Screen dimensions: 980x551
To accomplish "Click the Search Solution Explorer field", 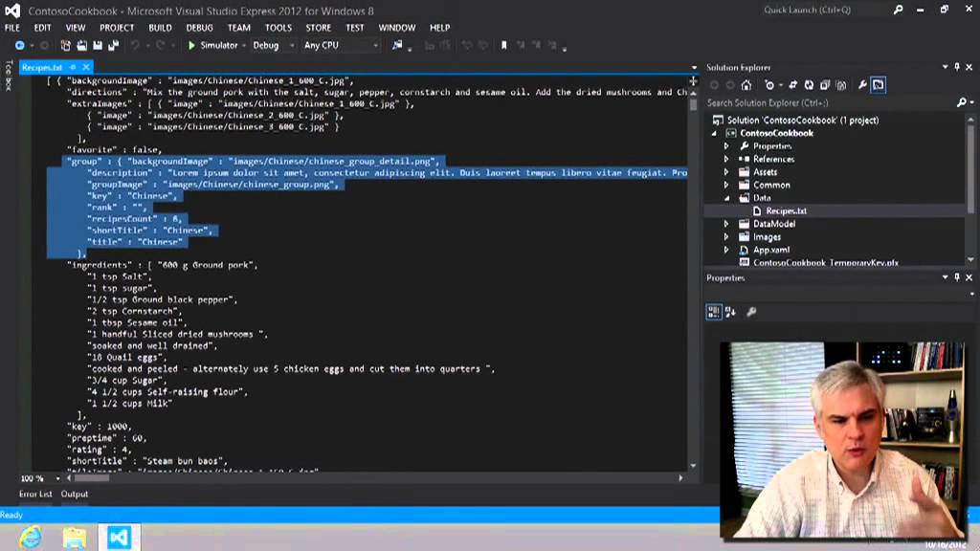I will (830, 102).
